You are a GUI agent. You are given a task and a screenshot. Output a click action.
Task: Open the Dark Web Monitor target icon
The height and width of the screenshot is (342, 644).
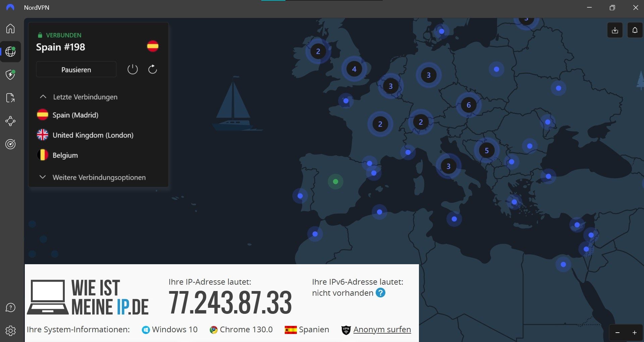[x=10, y=144]
